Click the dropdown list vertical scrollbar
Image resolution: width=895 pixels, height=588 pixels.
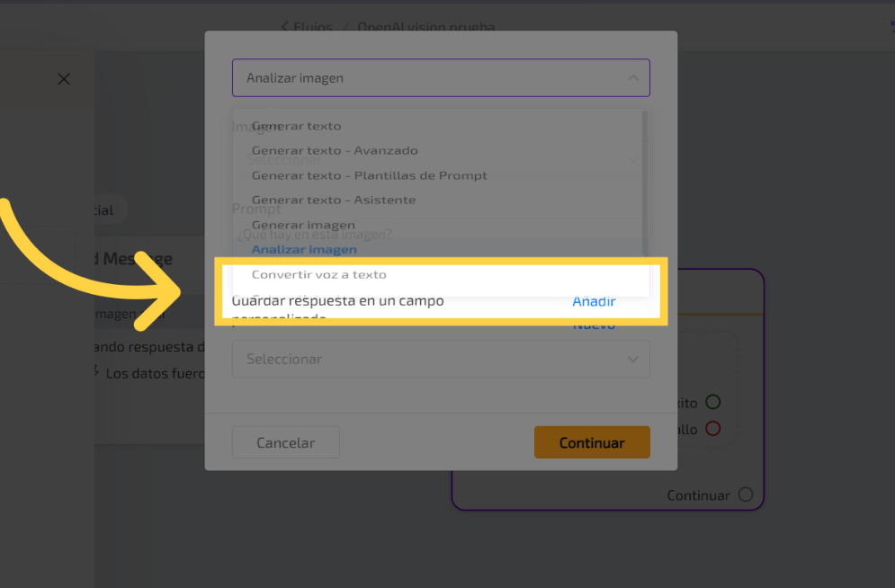[644, 180]
